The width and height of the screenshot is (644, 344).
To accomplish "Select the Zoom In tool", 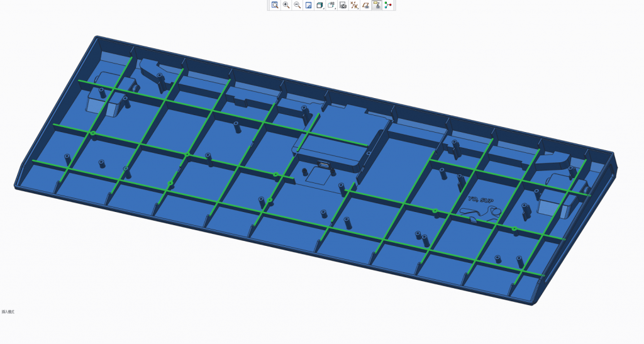I will (286, 5).
